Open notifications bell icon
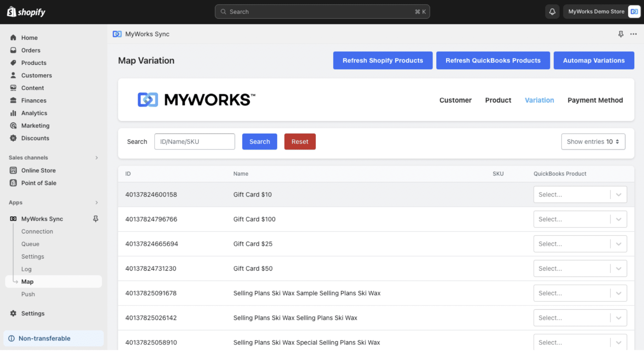 [x=552, y=12]
